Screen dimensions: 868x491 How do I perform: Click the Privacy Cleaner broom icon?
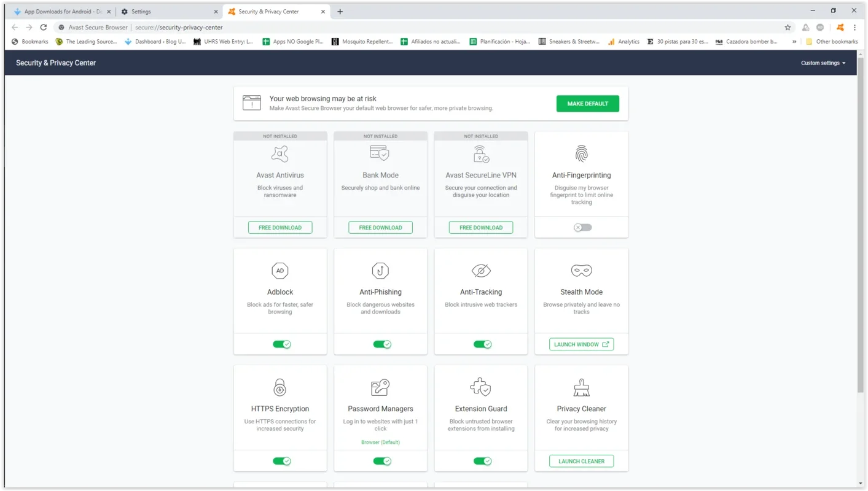pos(581,387)
